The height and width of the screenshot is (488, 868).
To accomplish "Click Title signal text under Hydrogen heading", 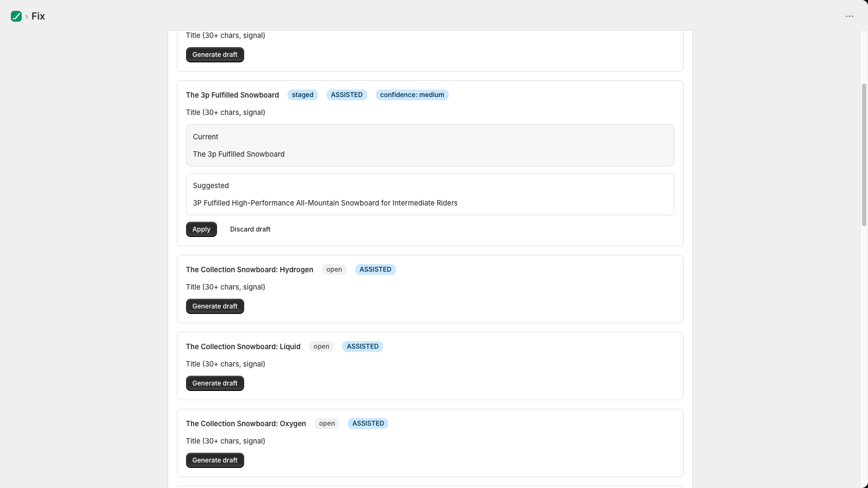I will 226,287.
